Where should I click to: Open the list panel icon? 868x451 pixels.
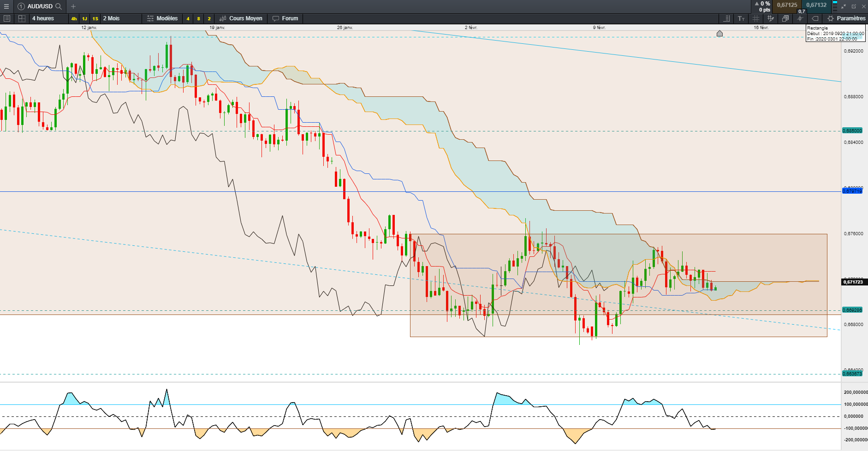coord(7,18)
